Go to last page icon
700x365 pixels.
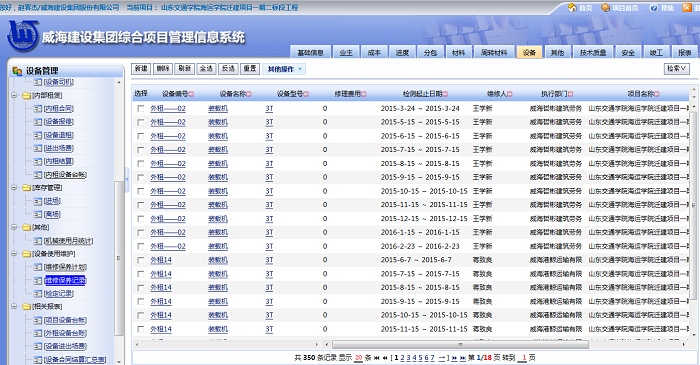(462, 358)
